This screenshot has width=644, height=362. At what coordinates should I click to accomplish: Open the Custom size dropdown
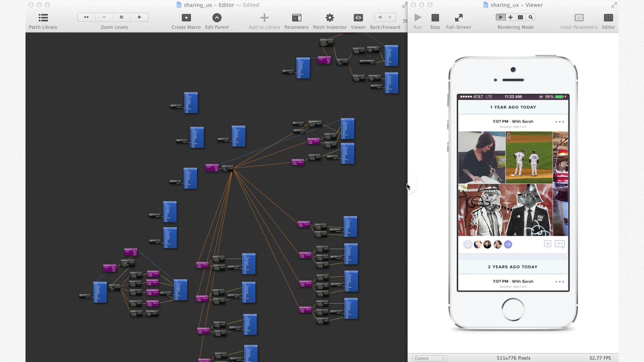pyautogui.click(x=429, y=358)
